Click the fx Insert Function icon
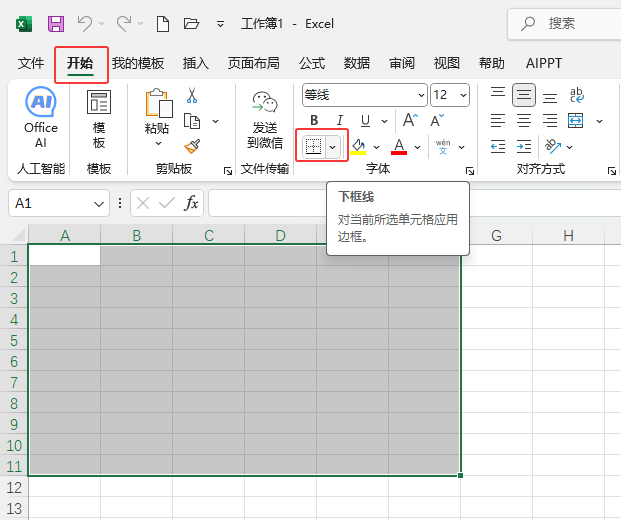 [191, 203]
